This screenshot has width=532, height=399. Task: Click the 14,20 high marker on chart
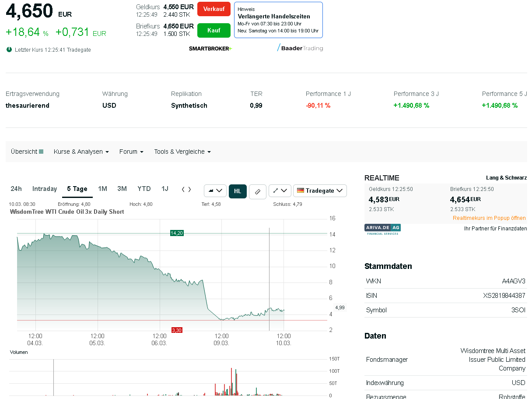point(177,233)
